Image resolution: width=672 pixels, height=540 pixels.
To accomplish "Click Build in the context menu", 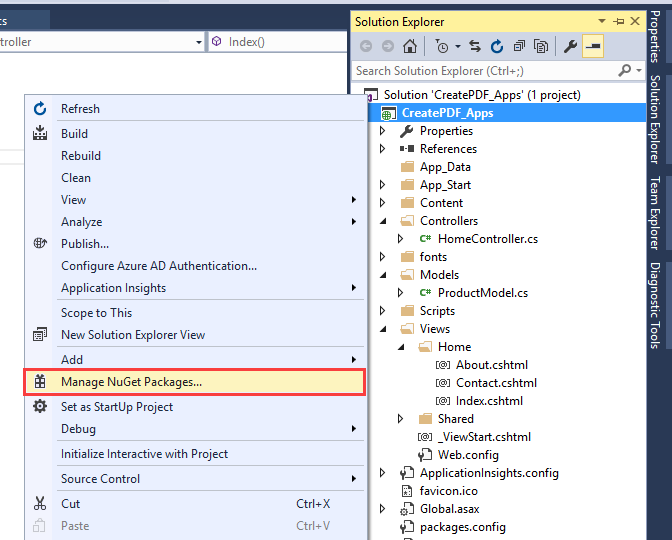I will pyautogui.click(x=74, y=134).
